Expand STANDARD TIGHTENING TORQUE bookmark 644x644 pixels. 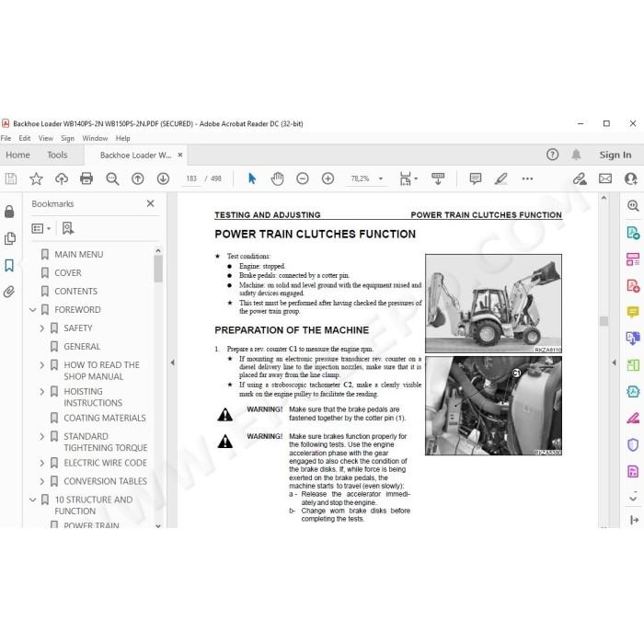tap(42, 436)
